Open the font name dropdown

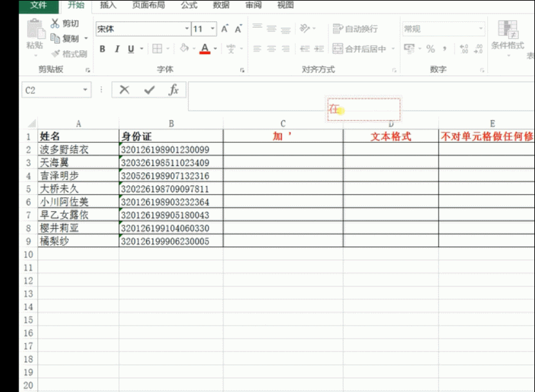187,29
